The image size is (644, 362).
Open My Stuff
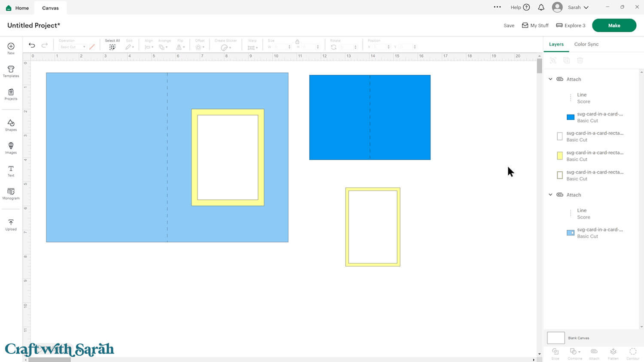535,25
